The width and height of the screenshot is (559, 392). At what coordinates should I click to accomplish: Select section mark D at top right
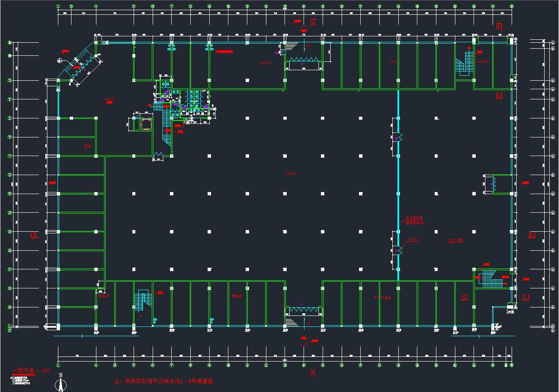tap(499, 27)
